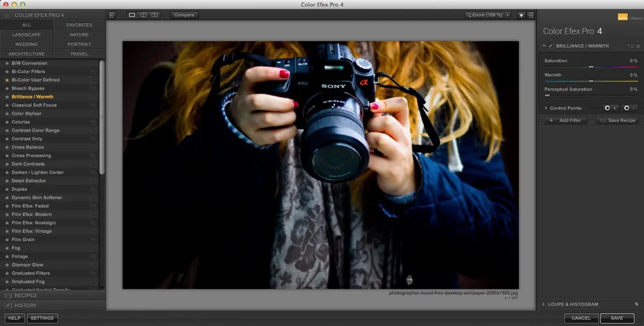Favorite the Foliage filter star
The height and width of the screenshot is (326, 644).
[x=7, y=256]
